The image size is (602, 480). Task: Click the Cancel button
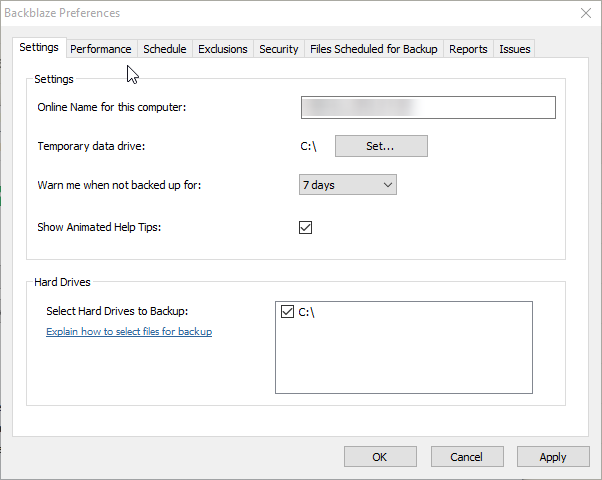click(467, 457)
